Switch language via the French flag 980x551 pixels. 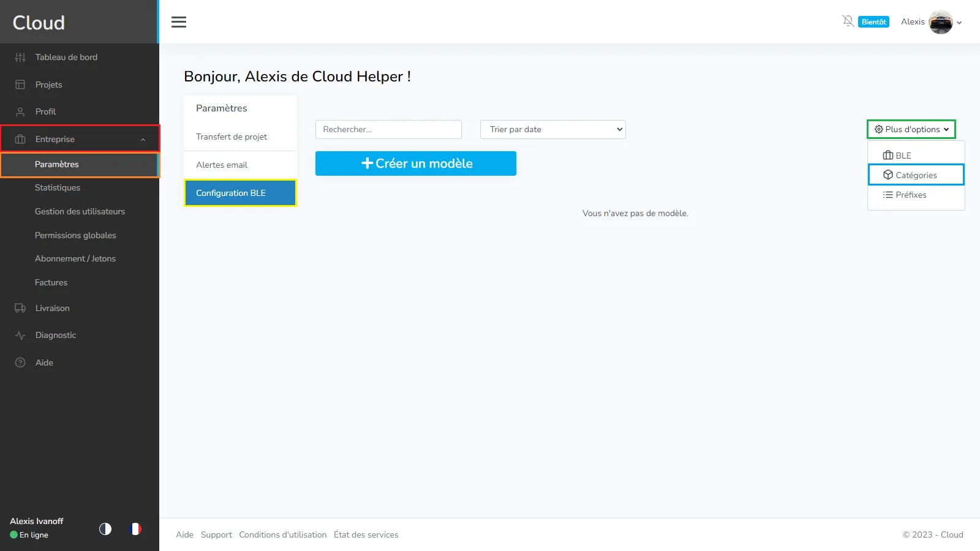coord(135,529)
